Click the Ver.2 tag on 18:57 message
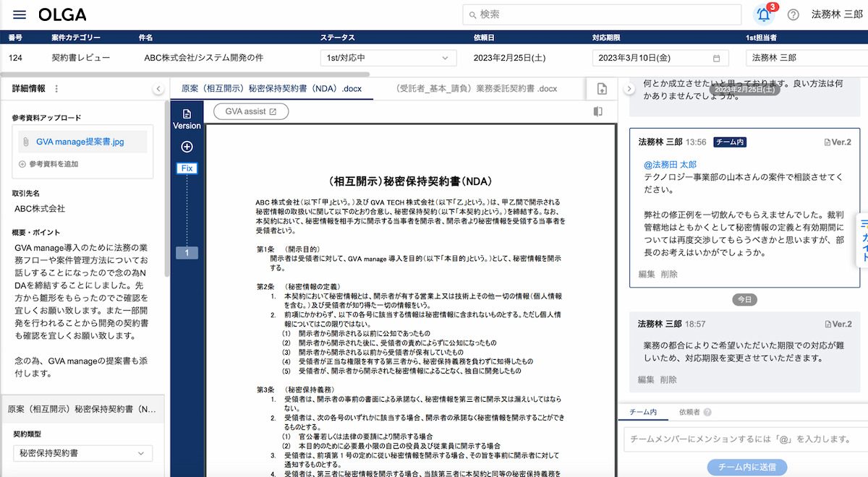Screen dimensions: 868x477 tap(838, 324)
